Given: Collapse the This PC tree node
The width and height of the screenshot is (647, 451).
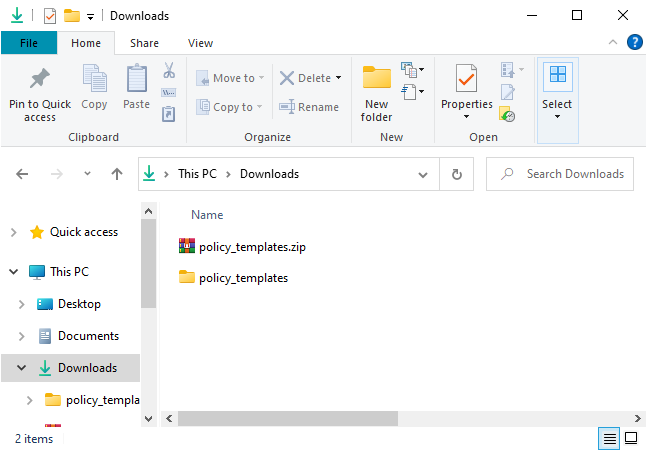Looking at the screenshot, I should (14, 272).
